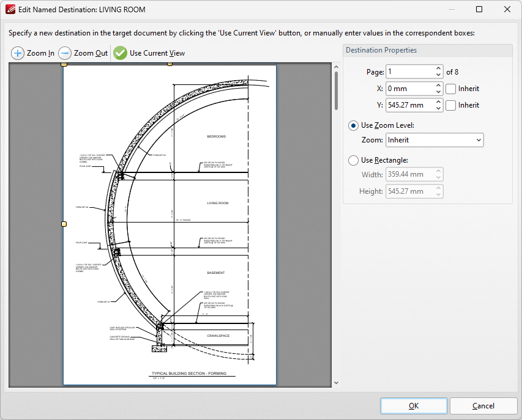Click the preview scrollbar down arrow
This screenshot has width=522, height=420.
pos(336,383)
